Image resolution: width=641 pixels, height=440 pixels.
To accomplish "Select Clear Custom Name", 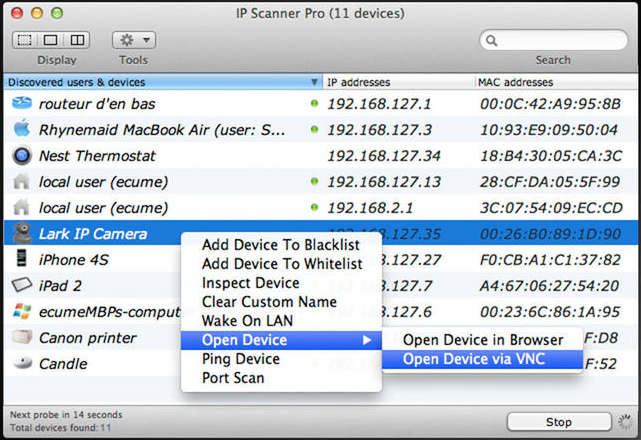I will (x=281, y=302).
